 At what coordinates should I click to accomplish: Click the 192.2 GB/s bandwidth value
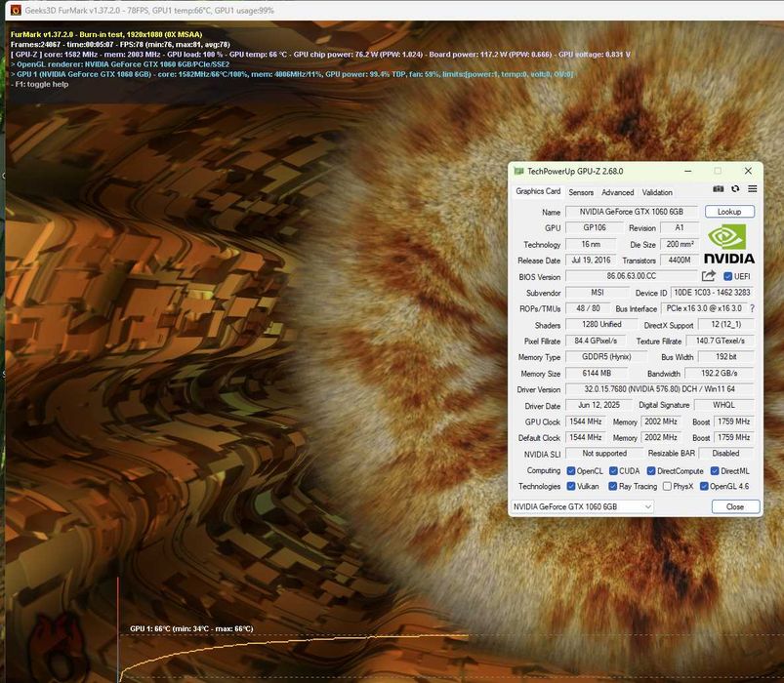click(719, 374)
